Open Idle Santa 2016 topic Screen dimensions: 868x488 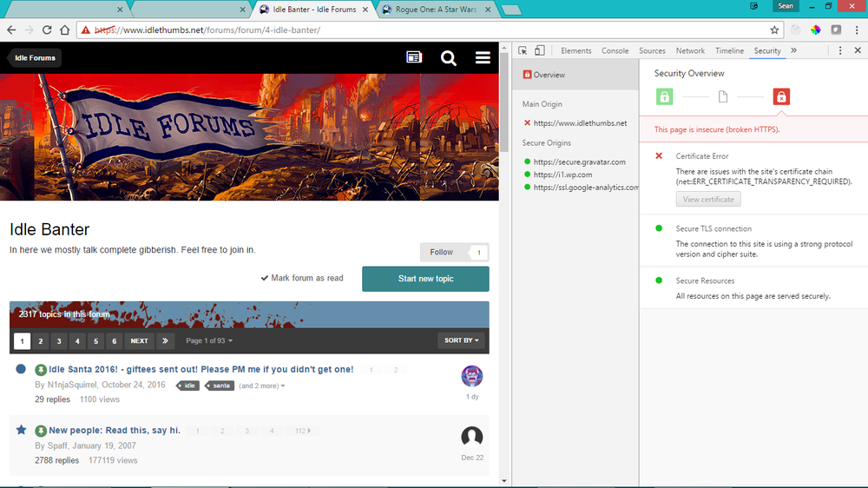[x=201, y=369]
